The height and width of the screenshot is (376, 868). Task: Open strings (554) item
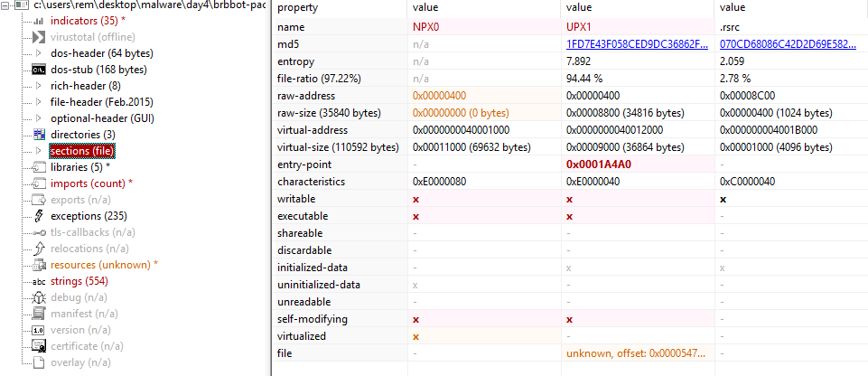79,281
